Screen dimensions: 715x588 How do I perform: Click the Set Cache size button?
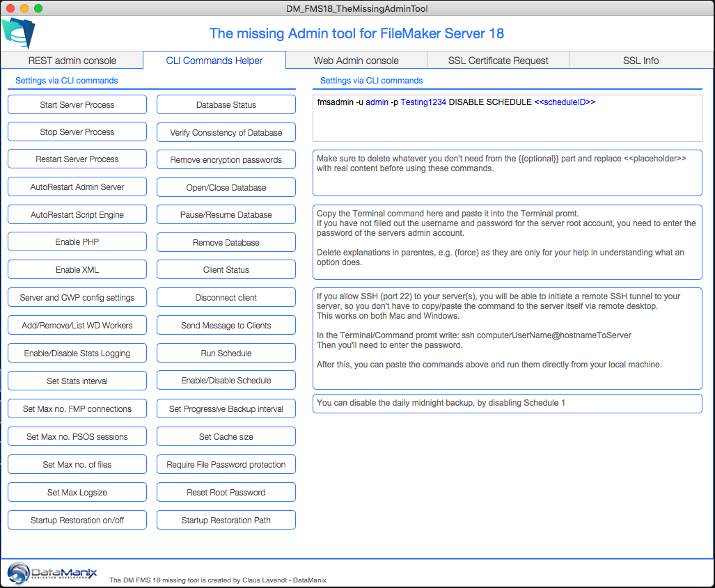pos(226,437)
